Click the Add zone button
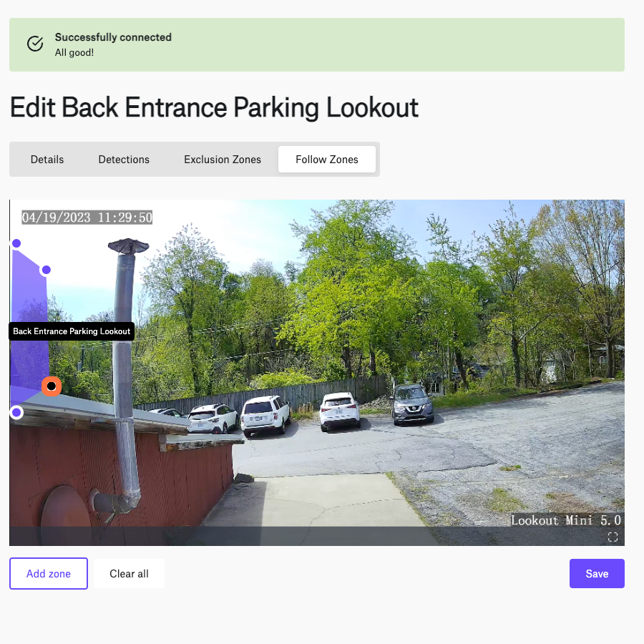 [49, 573]
